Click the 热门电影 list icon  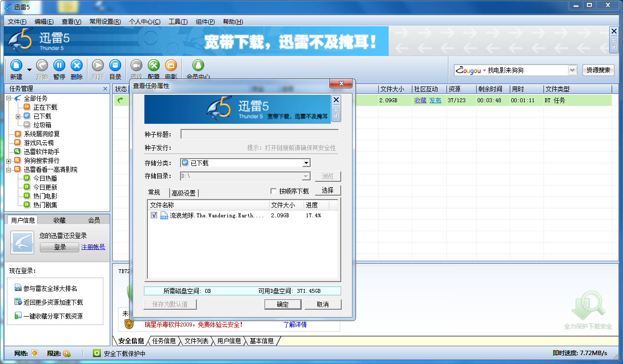pos(27,196)
